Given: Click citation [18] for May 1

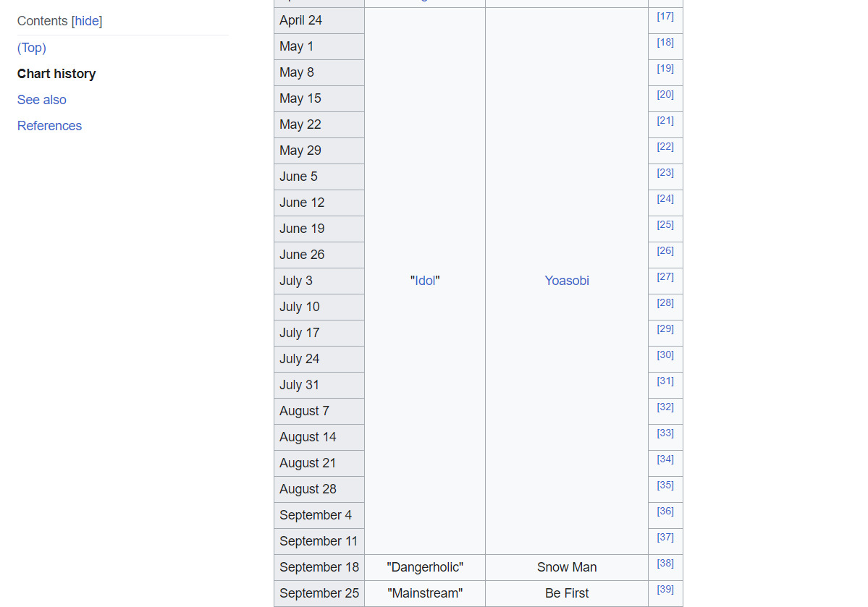Looking at the screenshot, I should [x=665, y=43].
